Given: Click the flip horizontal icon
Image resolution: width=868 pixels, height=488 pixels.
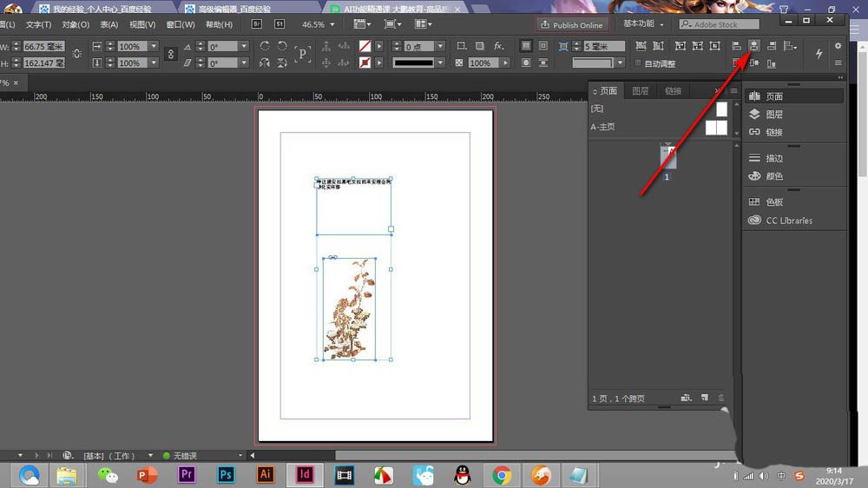Looking at the screenshot, I should [x=265, y=63].
